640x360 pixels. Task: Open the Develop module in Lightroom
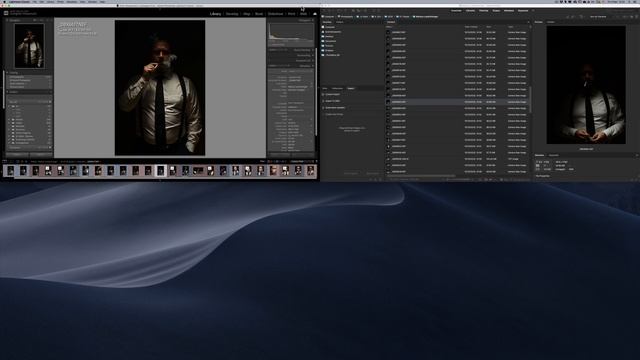232,14
